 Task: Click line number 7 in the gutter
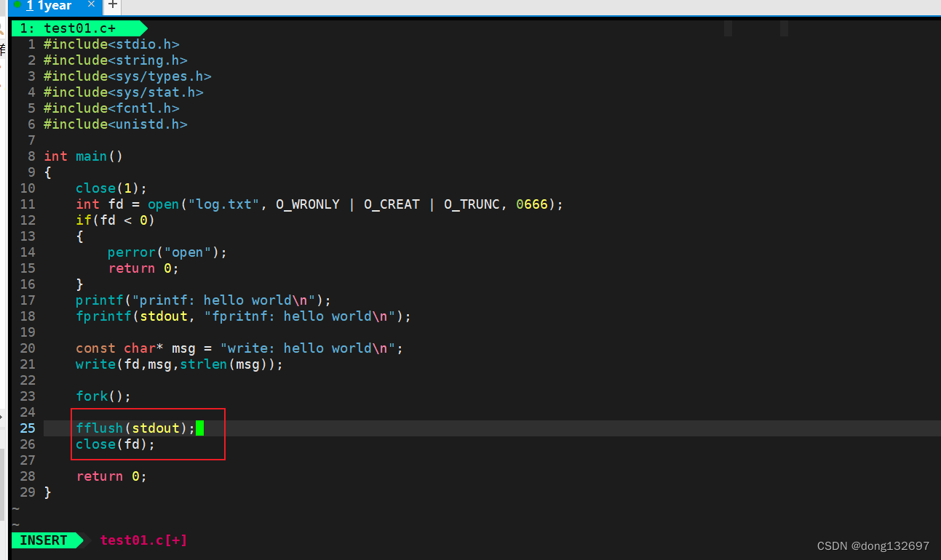[31, 140]
